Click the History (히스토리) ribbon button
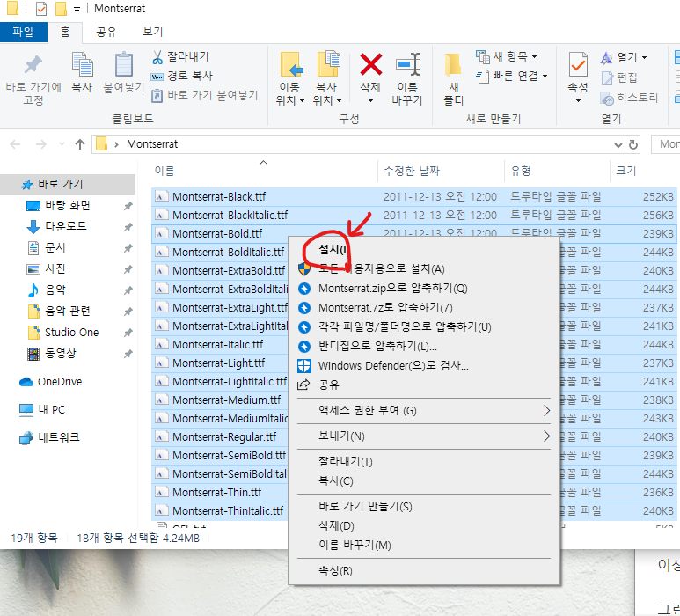 629,98
